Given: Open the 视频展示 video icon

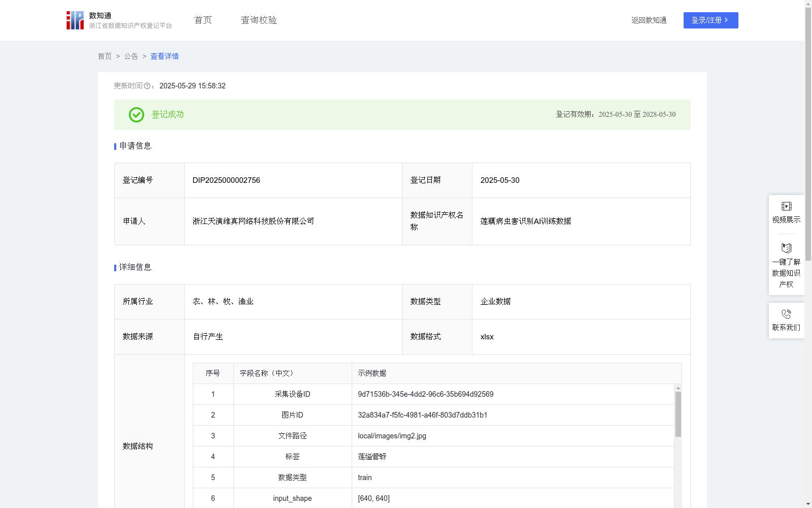Looking at the screenshot, I should 786,206.
